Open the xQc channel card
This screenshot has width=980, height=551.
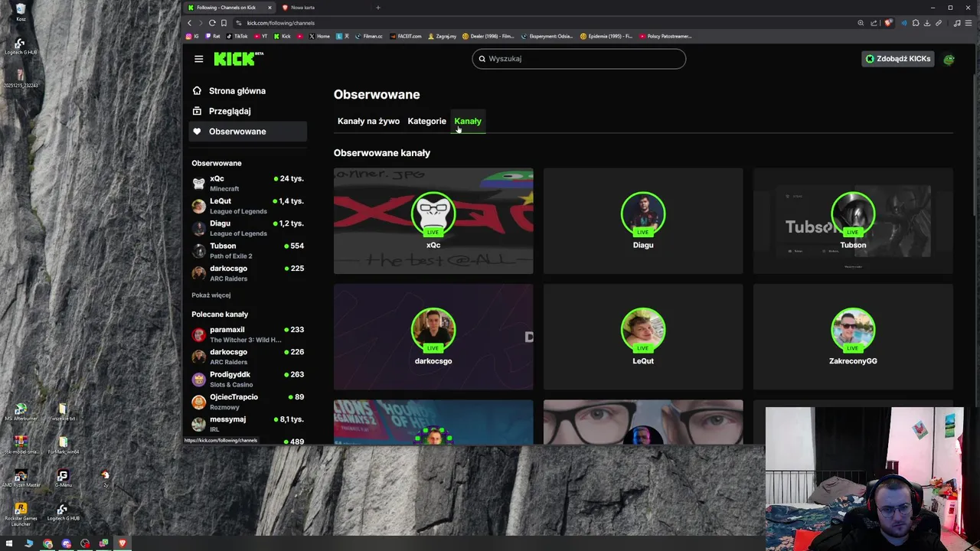(x=433, y=221)
